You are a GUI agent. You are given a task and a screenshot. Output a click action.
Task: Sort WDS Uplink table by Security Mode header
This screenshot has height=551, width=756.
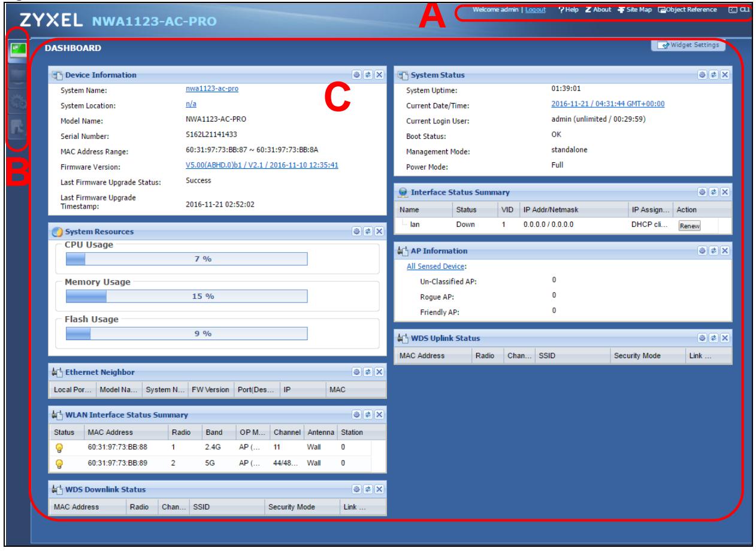click(648, 356)
